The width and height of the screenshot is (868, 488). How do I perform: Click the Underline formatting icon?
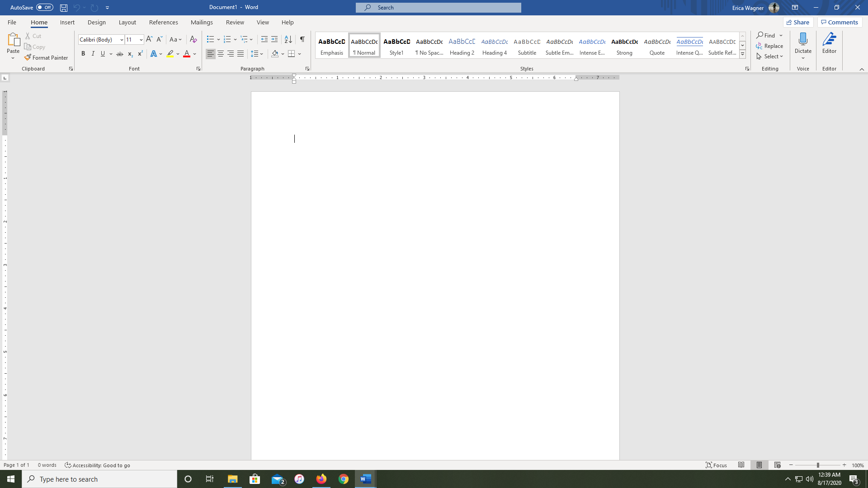tap(103, 54)
